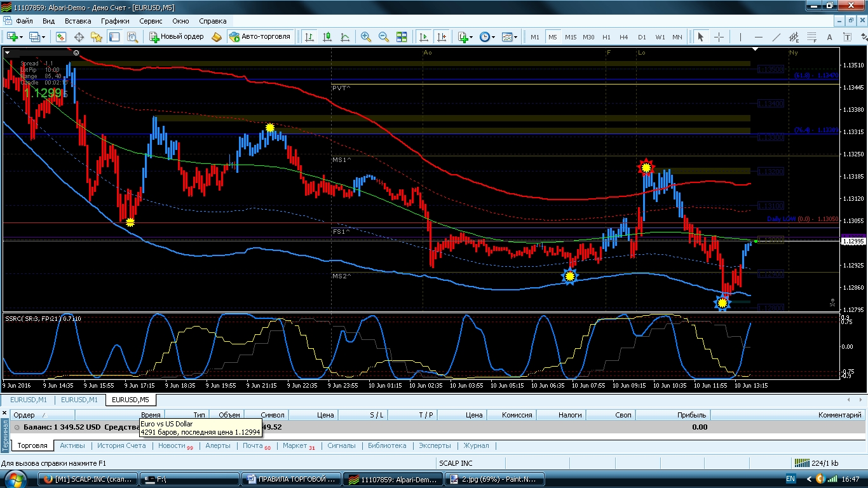Open the Market Watch window icon
Screen dimensions: 868x488
pyautogui.click(x=61, y=37)
